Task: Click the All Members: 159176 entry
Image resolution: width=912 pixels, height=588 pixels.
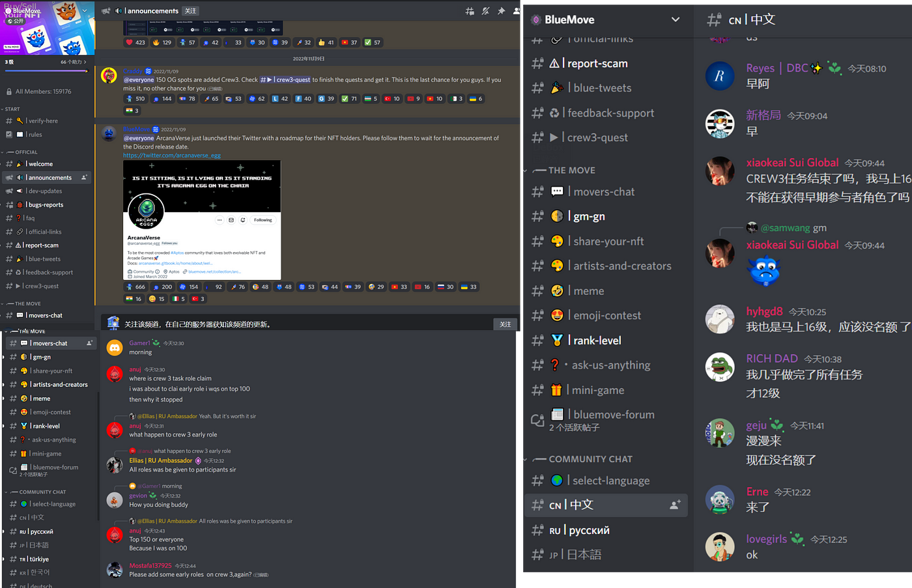Action: click(x=43, y=92)
